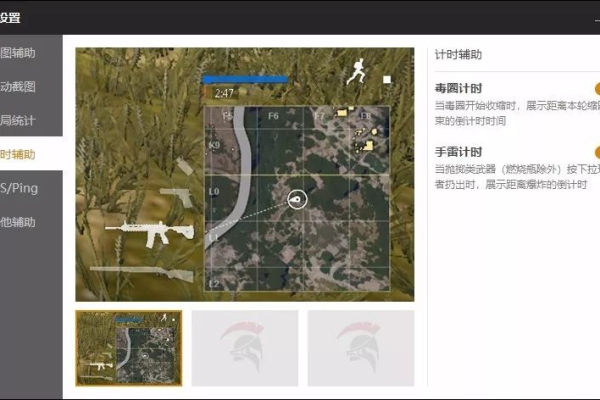Select the 时辅助 sidebar tab

pyautogui.click(x=31, y=154)
